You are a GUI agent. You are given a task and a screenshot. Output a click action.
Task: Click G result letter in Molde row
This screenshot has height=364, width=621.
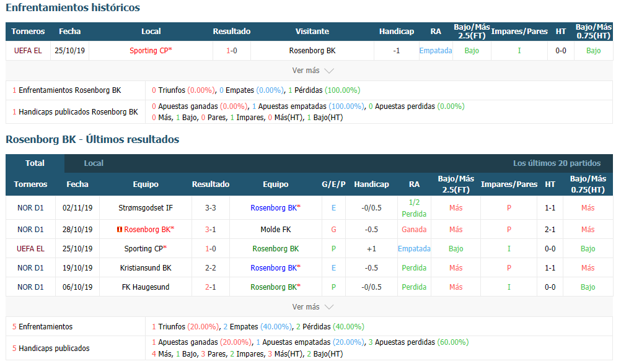[x=333, y=230]
